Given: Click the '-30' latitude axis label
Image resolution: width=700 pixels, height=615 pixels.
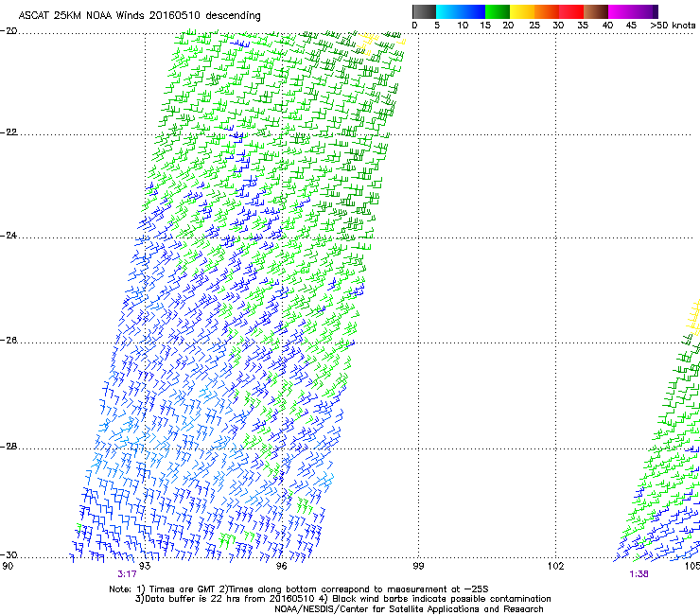Looking at the screenshot, I should pyautogui.click(x=9, y=554).
